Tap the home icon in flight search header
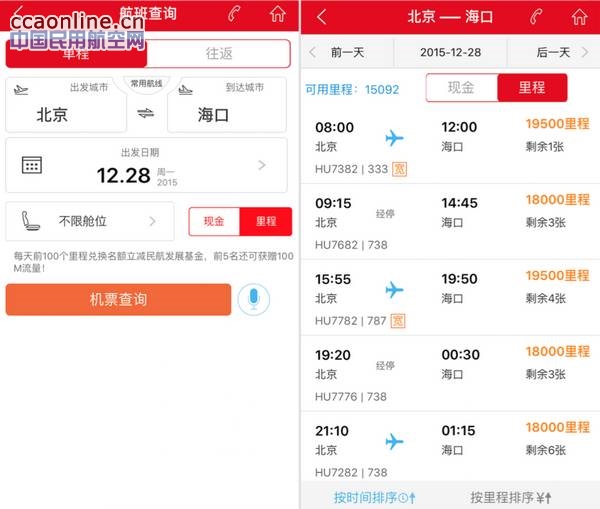The height and width of the screenshot is (509, 600). [x=278, y=14]
